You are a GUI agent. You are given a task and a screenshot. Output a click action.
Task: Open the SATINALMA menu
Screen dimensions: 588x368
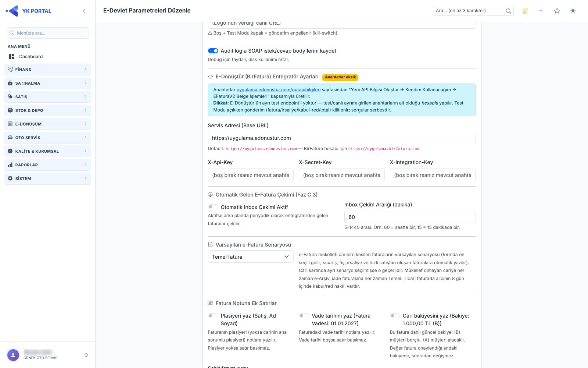point(48,83)
